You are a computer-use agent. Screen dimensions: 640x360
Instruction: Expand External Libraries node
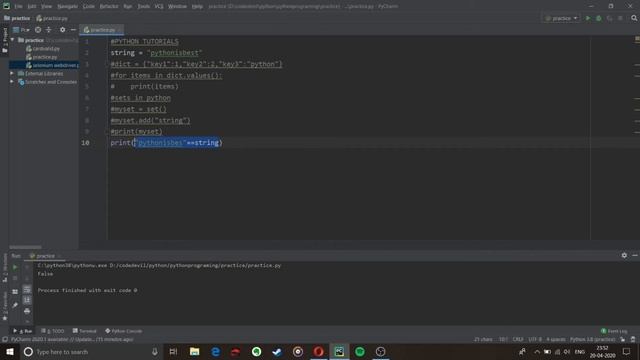click(12, 73)
